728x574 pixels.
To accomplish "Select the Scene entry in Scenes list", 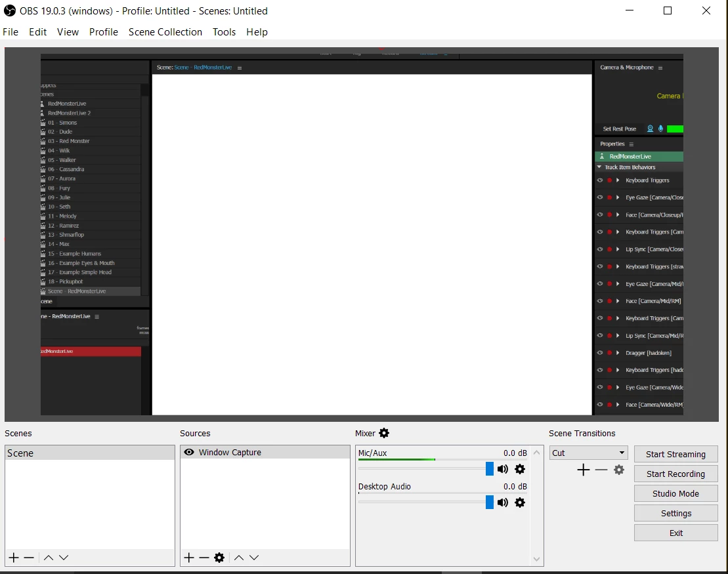I will click(x=90, y=453).
